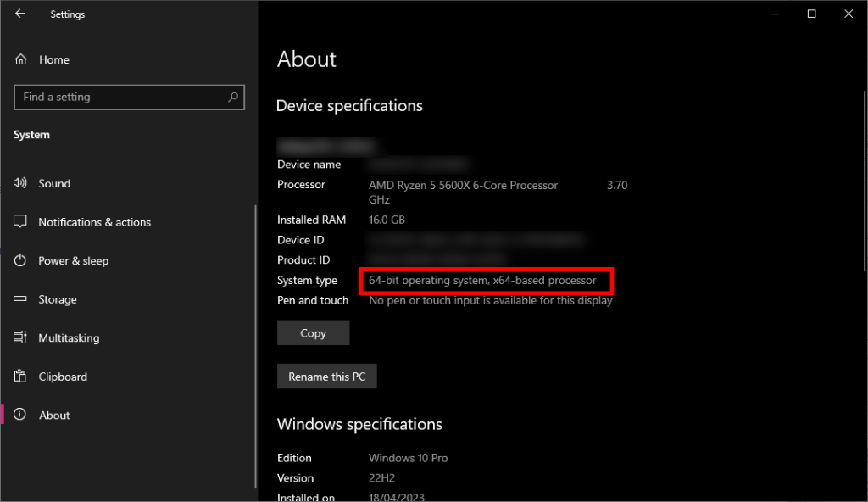Click the About info icon
Viewport: 868px width, 502px height.
(x=20, y=416)
